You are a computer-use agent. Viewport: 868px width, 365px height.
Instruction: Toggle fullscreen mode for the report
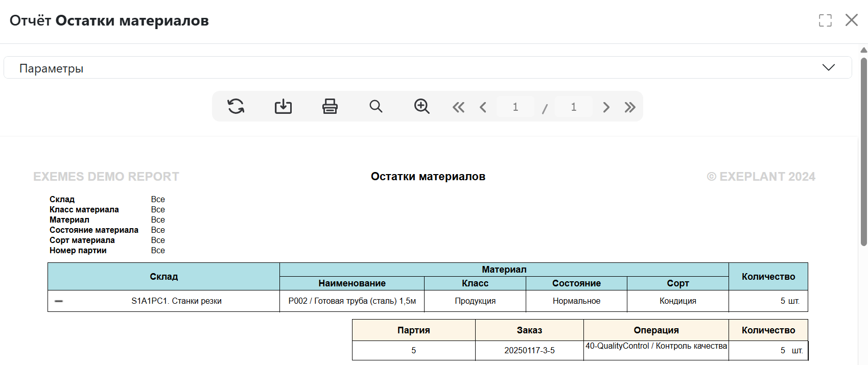pyautogui.click(x=825, y=20)
